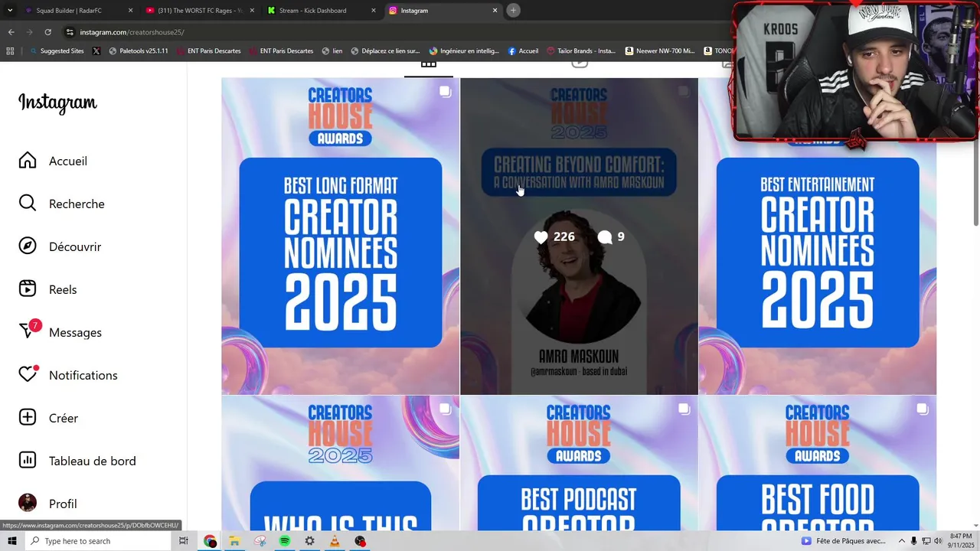The height and width of the screenshot is (551, 980).
Task: Click the 226 likes count overlay
Action: 554,237
